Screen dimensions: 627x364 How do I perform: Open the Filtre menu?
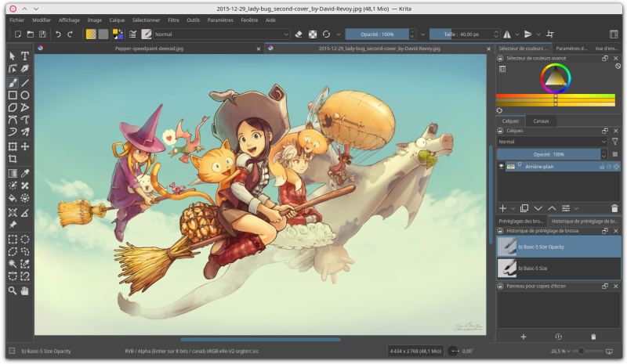[173, 20]
